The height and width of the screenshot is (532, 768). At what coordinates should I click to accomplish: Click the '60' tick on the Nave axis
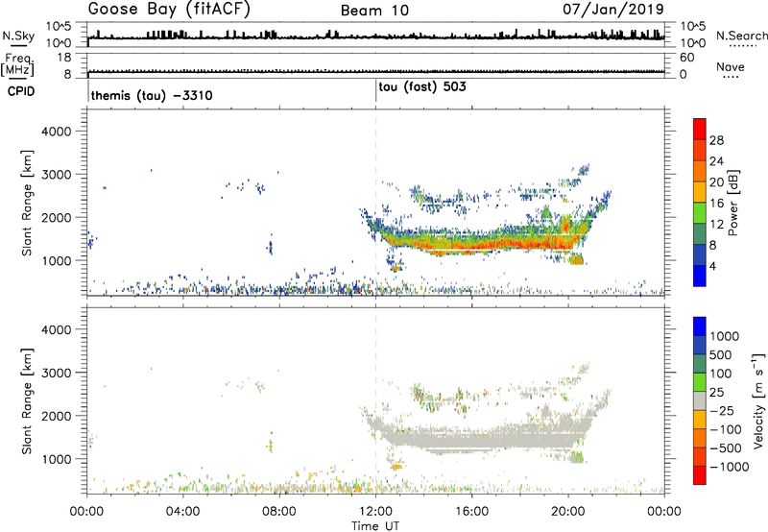click(x=686, y=58)
